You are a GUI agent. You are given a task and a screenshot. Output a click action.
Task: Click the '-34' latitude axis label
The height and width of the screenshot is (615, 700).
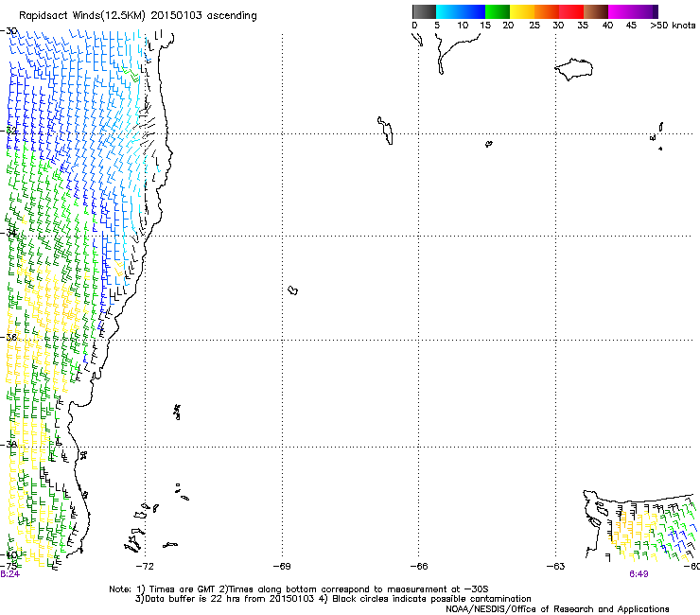point(9,233)
